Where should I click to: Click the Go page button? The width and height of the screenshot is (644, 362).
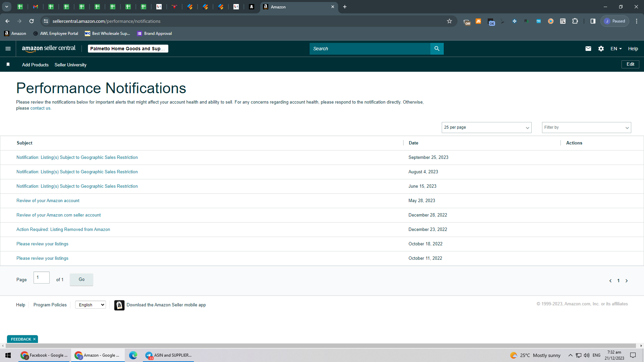point(82,280)
